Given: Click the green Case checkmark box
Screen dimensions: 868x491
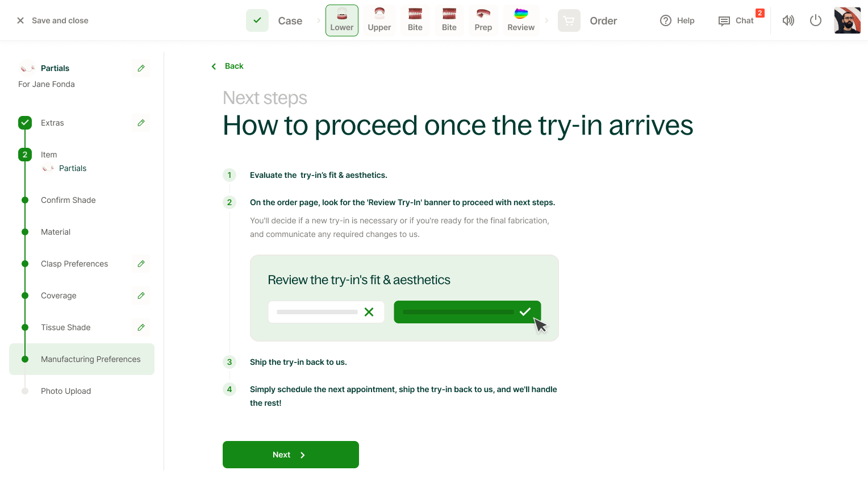Looking at the screenshot, I should coord(257,20).
